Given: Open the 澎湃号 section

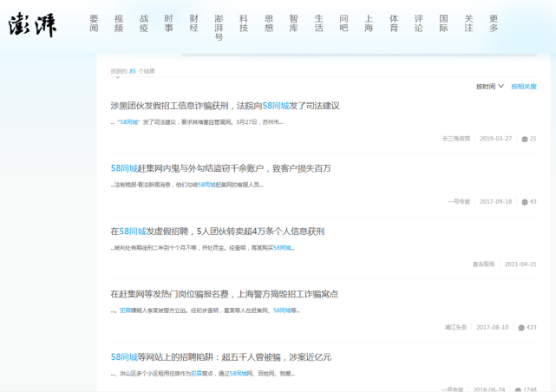Looking at the screenshot, I should click(x=219, y=28).
